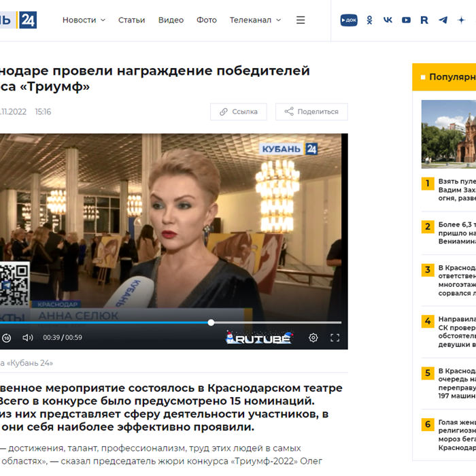
Task: Enter fullscreen video mode
Action: coord(335,337)
